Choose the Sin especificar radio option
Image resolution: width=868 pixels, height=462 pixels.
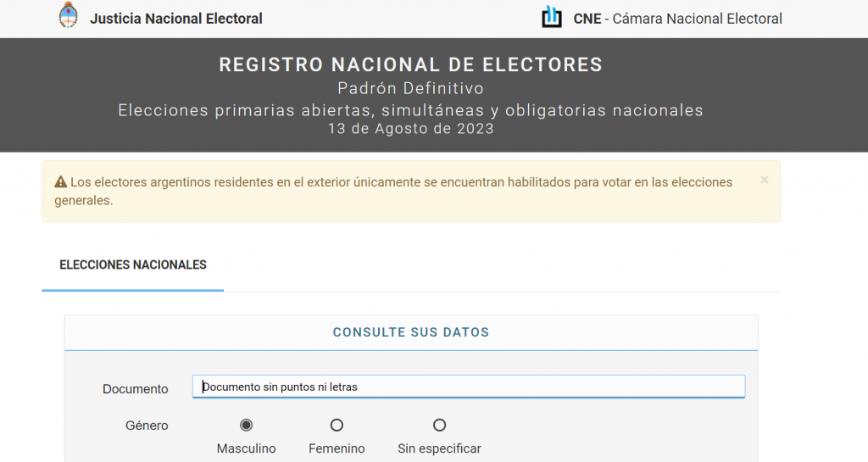tap(439, 425)
